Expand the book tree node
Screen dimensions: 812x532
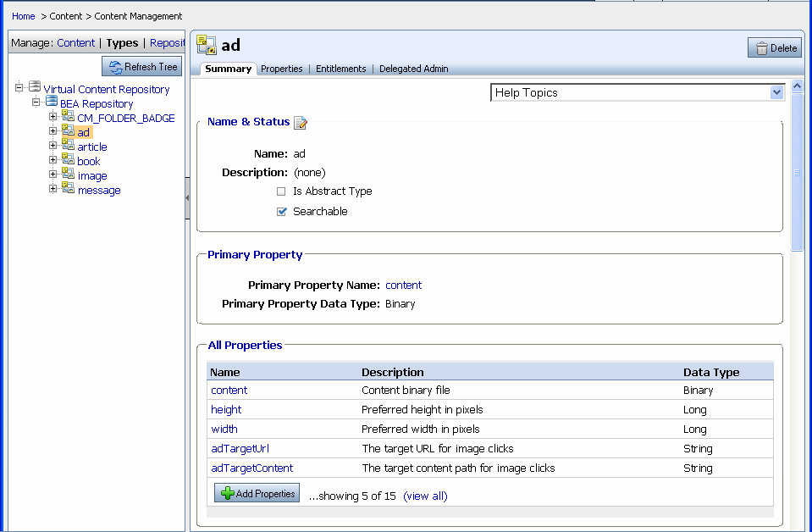tap(52, 160)
